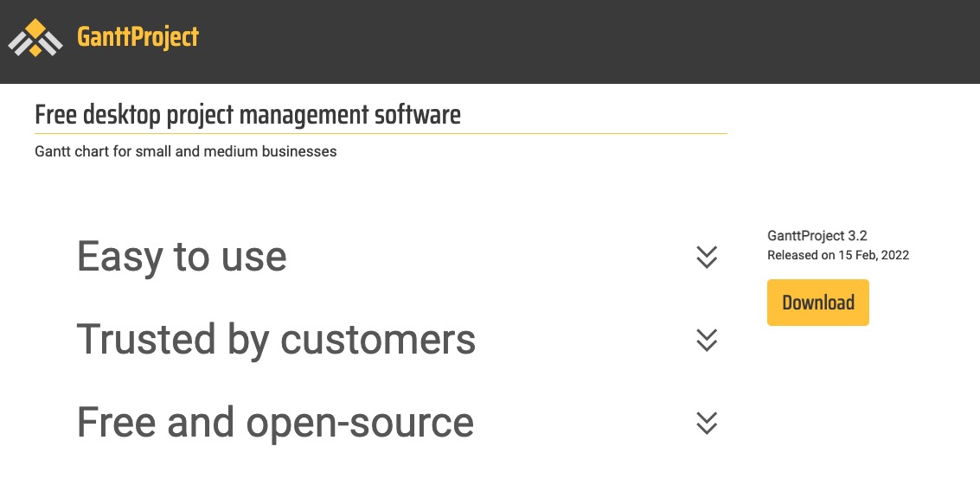
Task: Expand the Trusted by customers double chevron
Action: tap(707, 340)
